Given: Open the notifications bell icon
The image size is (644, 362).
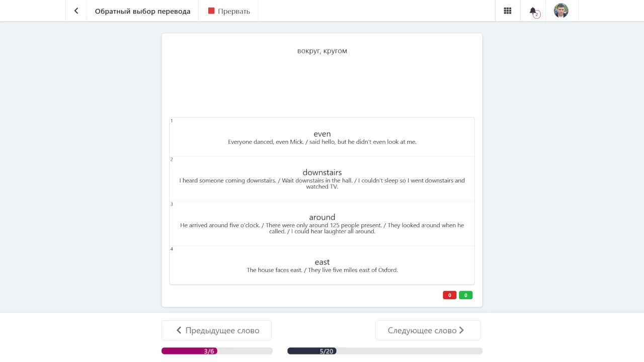Looking at the screenshot, I should 533,11.
